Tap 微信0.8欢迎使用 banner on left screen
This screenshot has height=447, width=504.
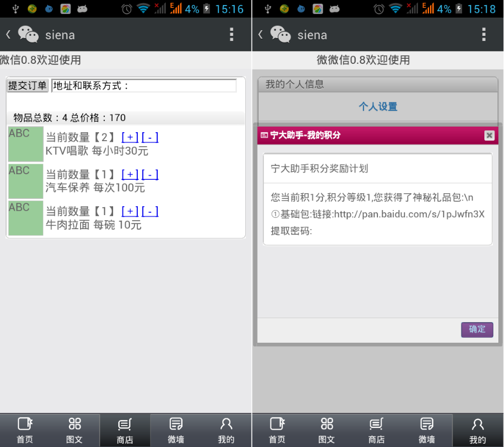(x=40, y=60)
